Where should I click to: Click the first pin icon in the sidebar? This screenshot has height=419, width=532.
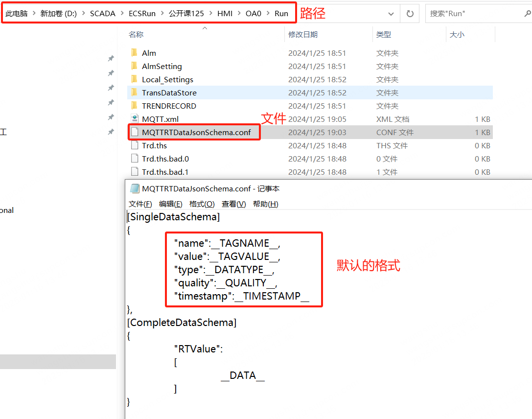[111, 58]
